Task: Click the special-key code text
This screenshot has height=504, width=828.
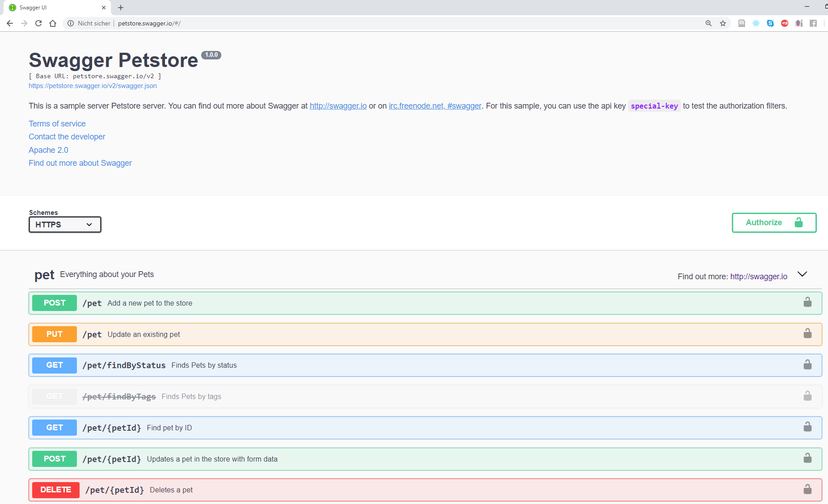Action: click(654, 106)
